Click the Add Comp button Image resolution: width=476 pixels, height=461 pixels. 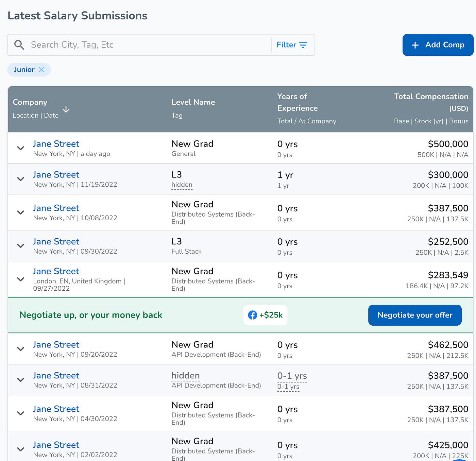click(438, 45)
